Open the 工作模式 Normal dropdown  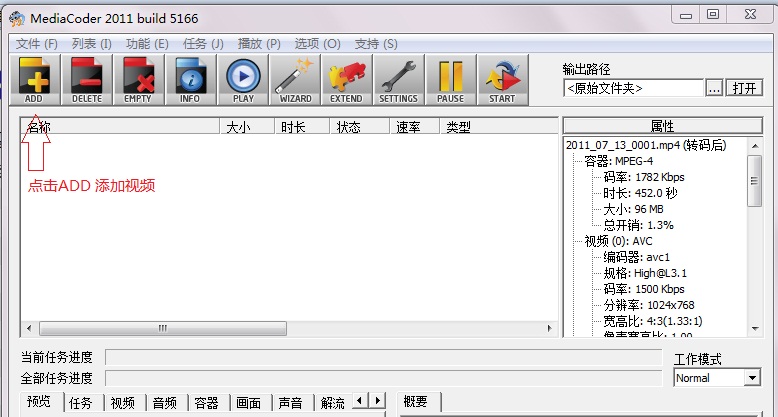[717, 378]
